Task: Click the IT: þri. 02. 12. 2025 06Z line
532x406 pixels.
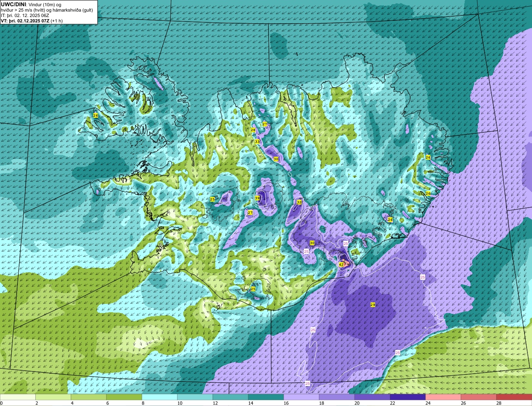Action: [x=25, y=15]
